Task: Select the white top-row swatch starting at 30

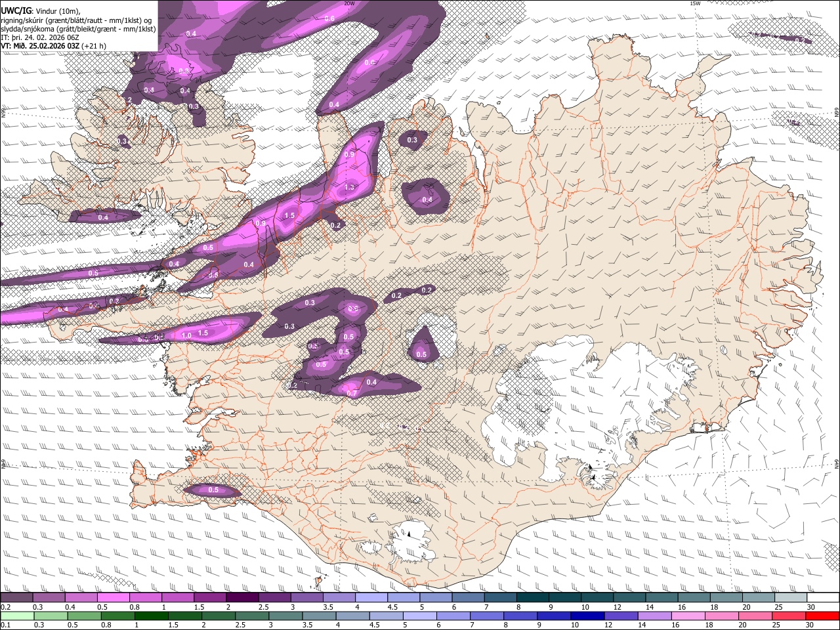Action: pos(824,598)
